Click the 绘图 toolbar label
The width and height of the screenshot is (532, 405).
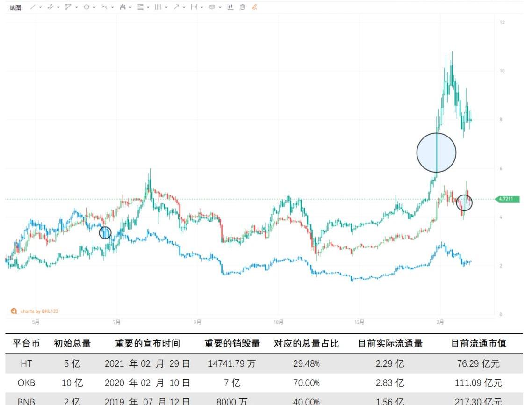pyautogui.click(x=16, y=7)
